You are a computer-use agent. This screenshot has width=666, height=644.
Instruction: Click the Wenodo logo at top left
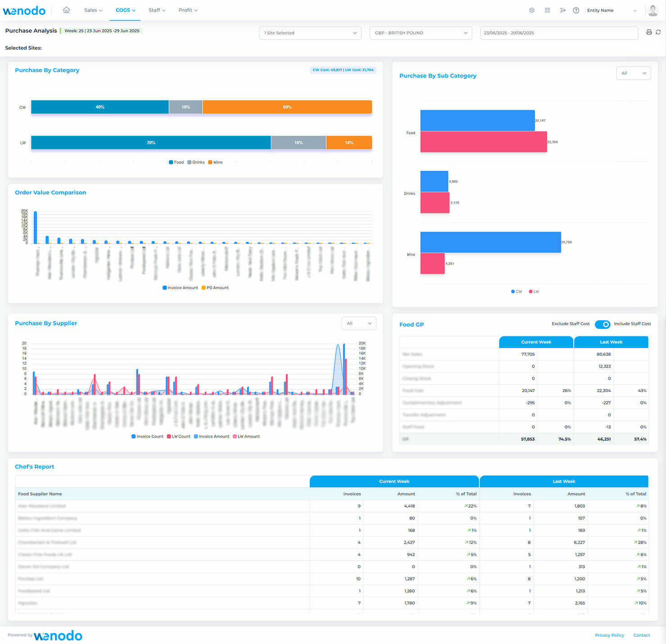(x=24, y=10)
